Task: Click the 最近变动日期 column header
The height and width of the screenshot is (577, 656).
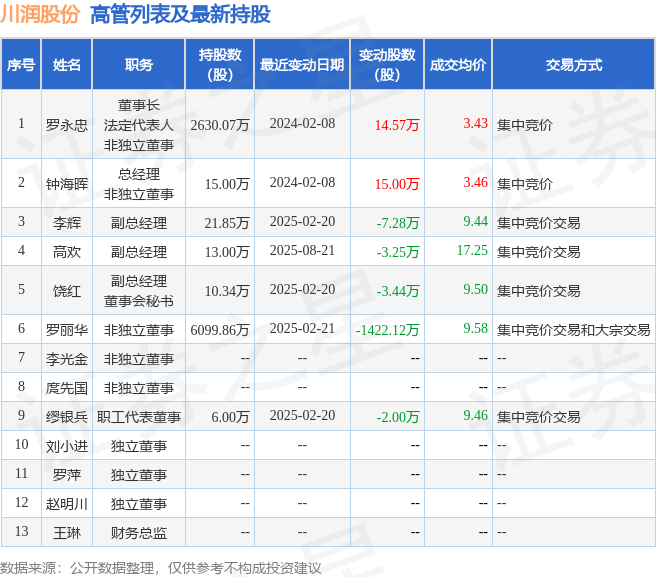Action: click(x=302, y=65)
